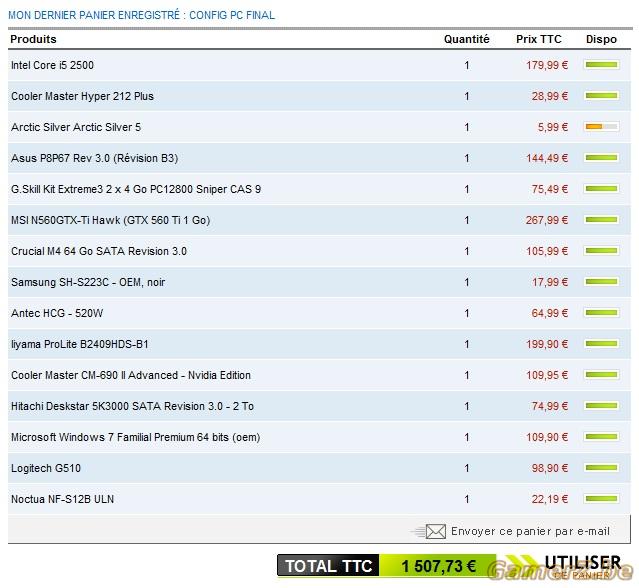Open Iiyama ProLite B2409HDS-B1 product

[x=79, y=344]
